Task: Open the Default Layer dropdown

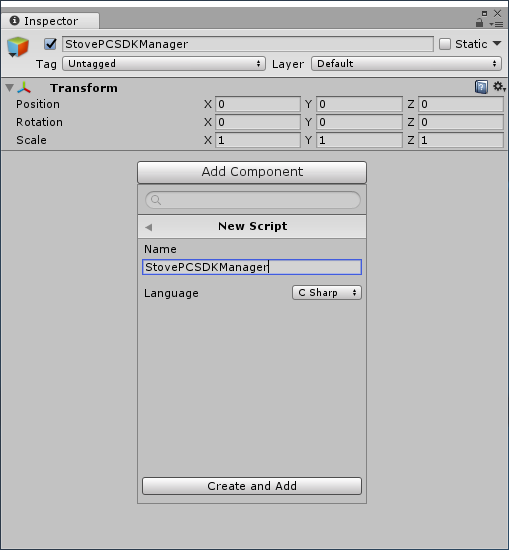Action: click(x=406, y=64)
